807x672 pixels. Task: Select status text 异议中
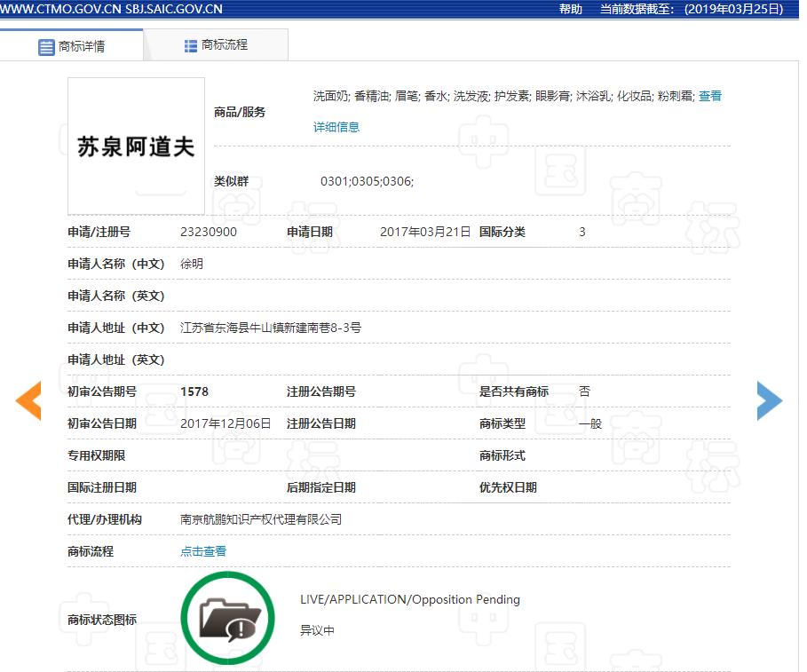click(x=317, y=630)
